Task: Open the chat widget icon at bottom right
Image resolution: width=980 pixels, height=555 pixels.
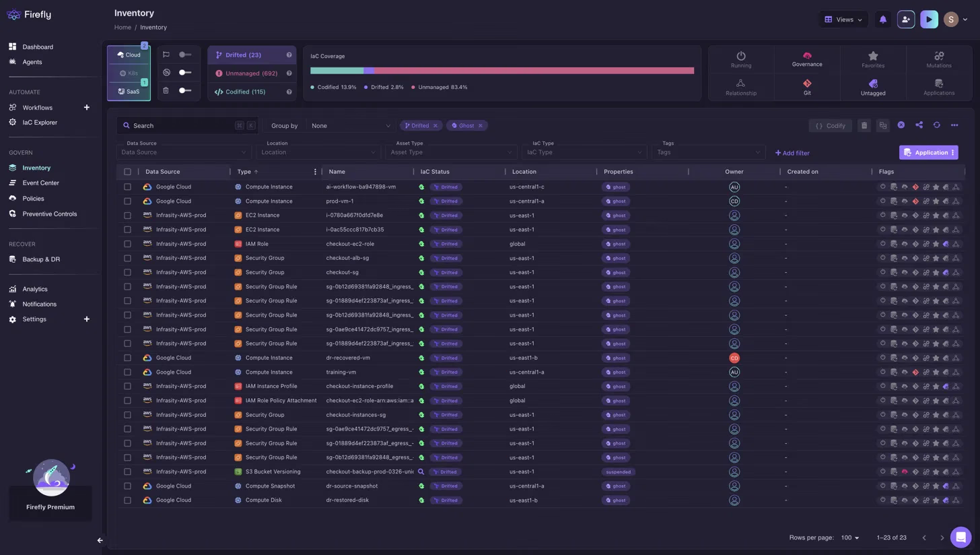Action: [960, 537]
